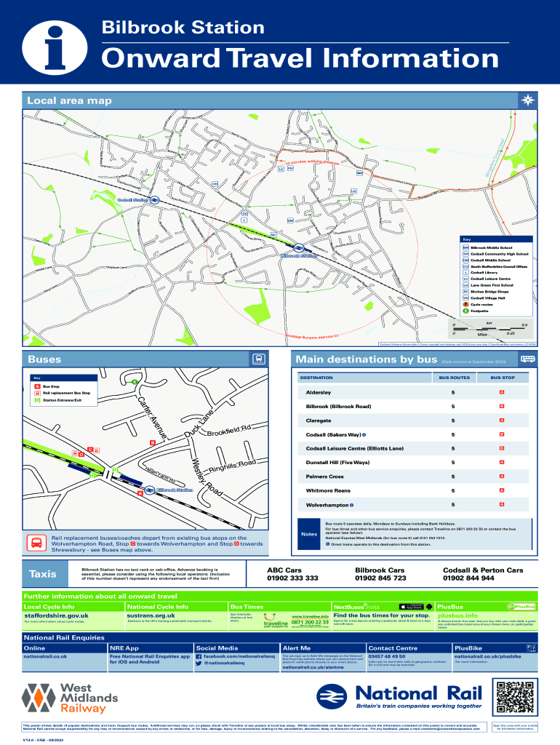560x745 pixels.
Task: Open the sustrans.org.uk link
Action: [151, 615]
